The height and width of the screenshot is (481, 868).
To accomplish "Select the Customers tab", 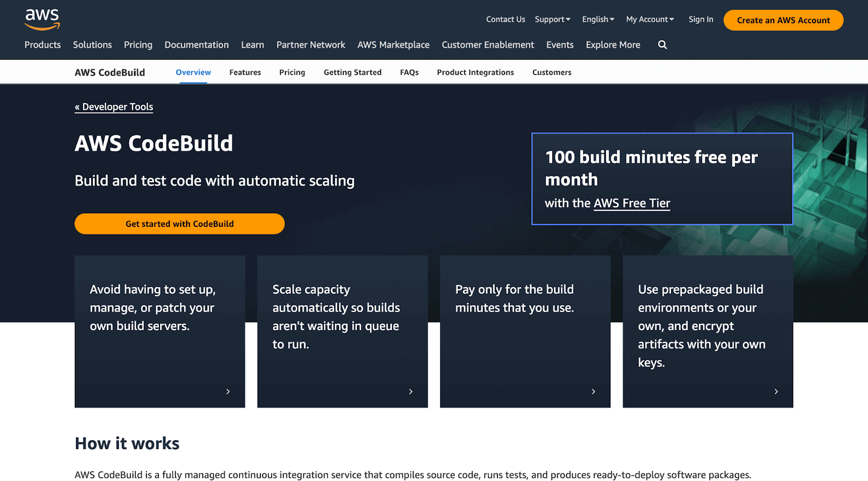I will pyautogui.click(x=552, y=72).
